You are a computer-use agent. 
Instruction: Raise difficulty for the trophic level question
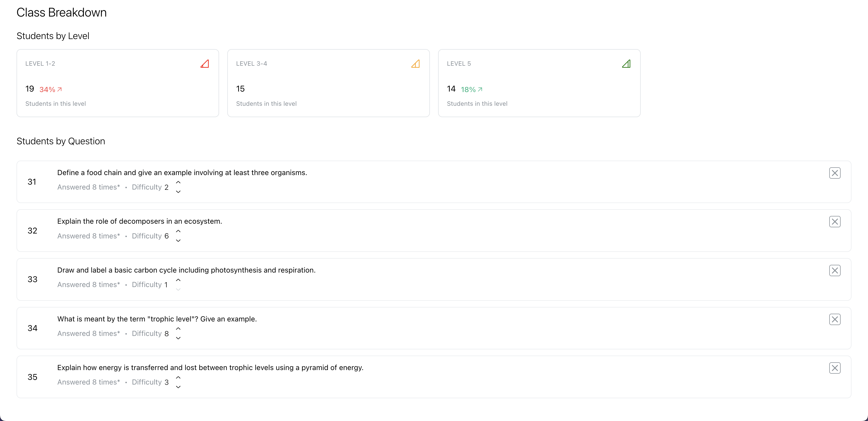[178, 329]
